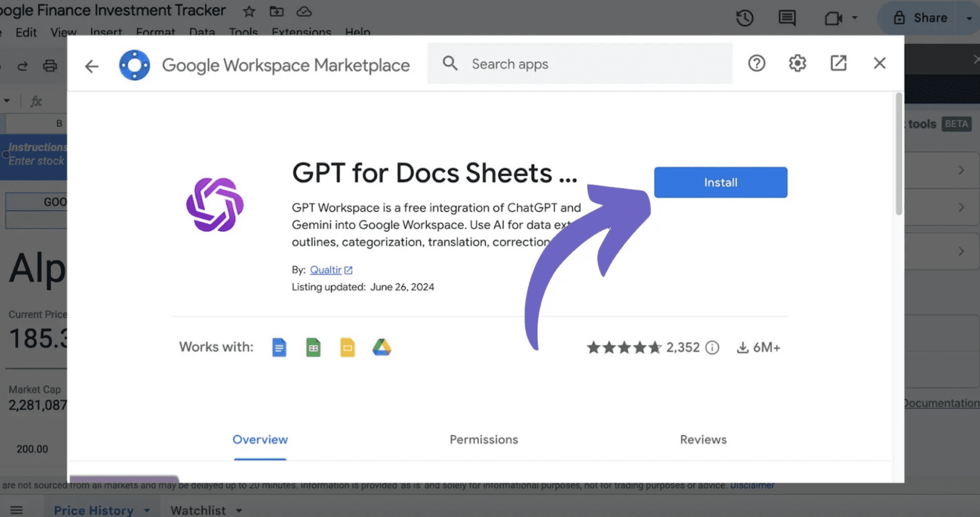The image size is (980, 517).
Task: Open the Tools menu in Sheets
Action: (243, 32)
